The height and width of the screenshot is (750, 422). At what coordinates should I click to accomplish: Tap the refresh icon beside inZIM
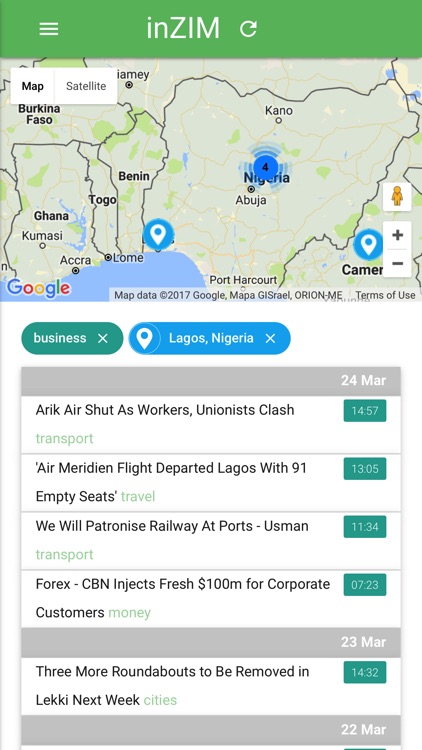click(248, 29)
